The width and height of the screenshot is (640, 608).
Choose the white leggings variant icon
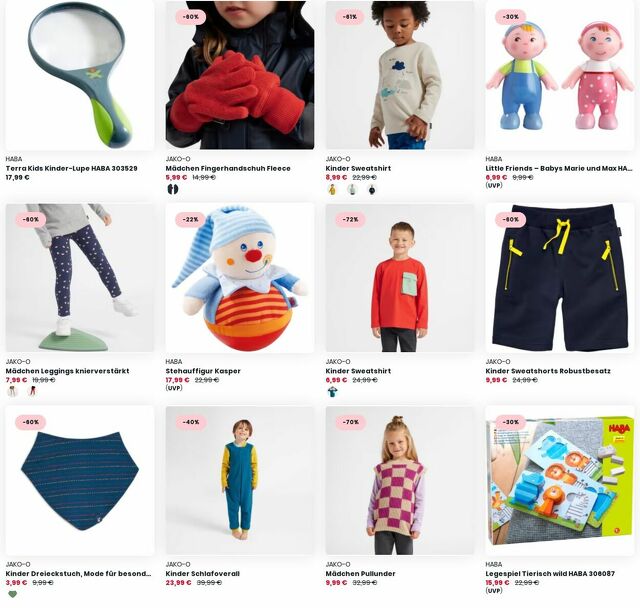pyautogui.click(x=13, y=391)
